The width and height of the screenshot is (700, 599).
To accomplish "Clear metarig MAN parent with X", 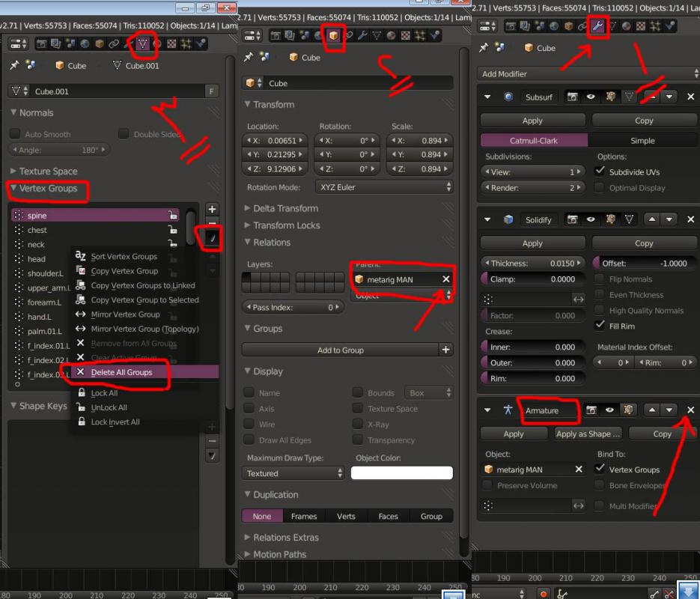I will (445, 279).
